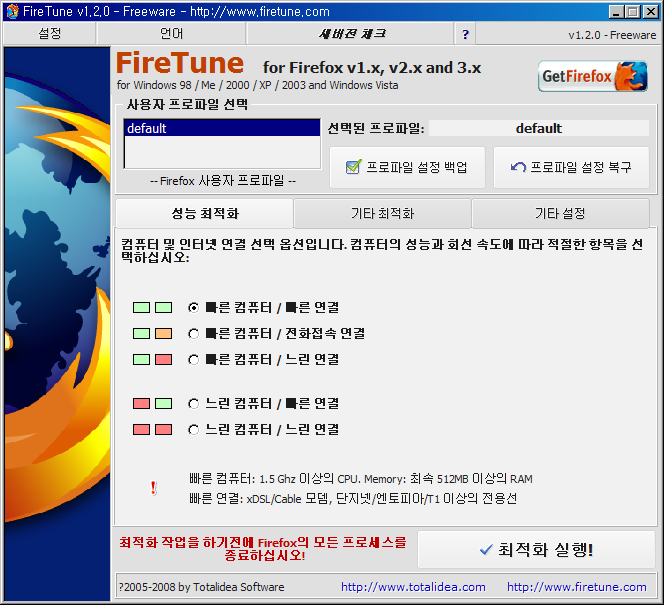Click the -- Firefox 사용자 프로파일 -- caption

click(223, 181)
